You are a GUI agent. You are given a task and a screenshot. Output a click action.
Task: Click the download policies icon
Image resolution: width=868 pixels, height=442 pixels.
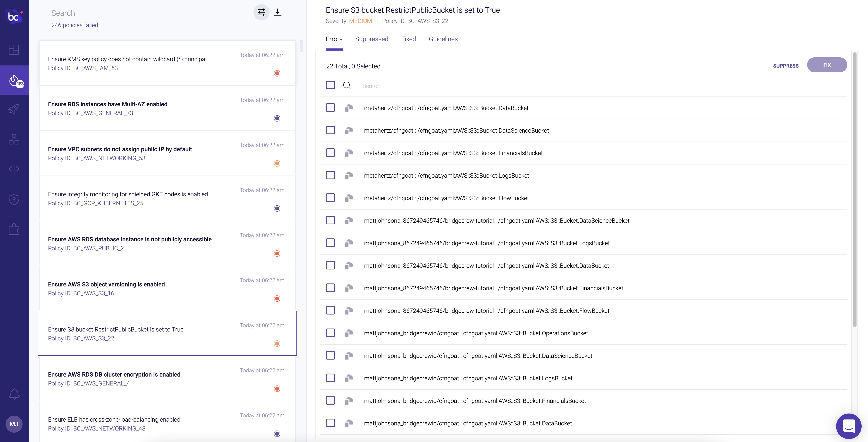(278, 13)
